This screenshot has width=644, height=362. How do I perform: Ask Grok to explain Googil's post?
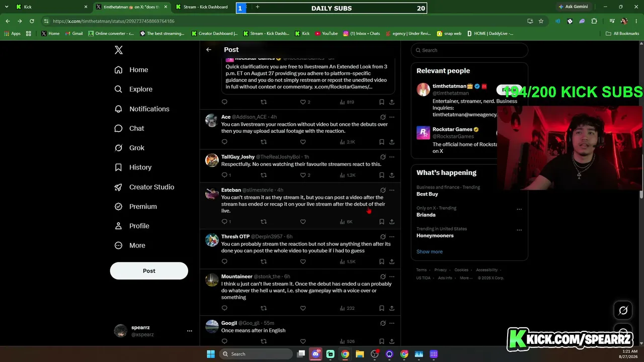pos(383,323)
